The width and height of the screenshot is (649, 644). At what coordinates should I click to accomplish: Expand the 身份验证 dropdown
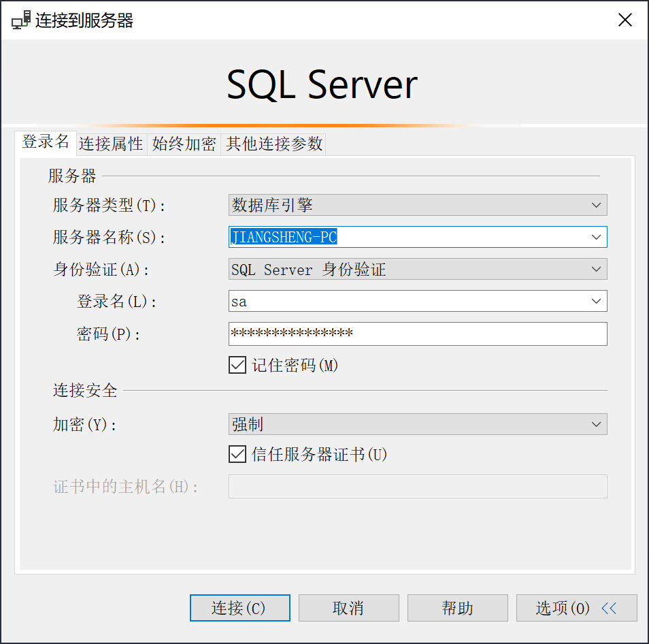tap(596, 270)
